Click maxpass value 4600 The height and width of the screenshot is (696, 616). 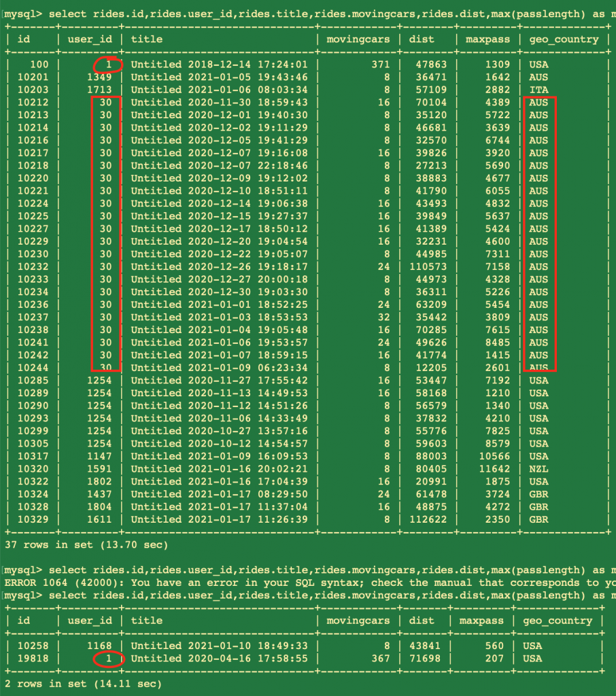pyautogui.click(x=498, y=241)
